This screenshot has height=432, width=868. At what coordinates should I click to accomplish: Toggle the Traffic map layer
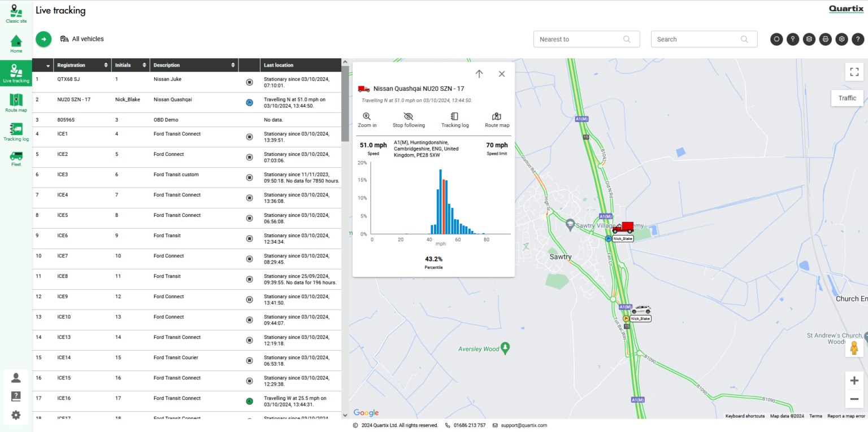847,98
